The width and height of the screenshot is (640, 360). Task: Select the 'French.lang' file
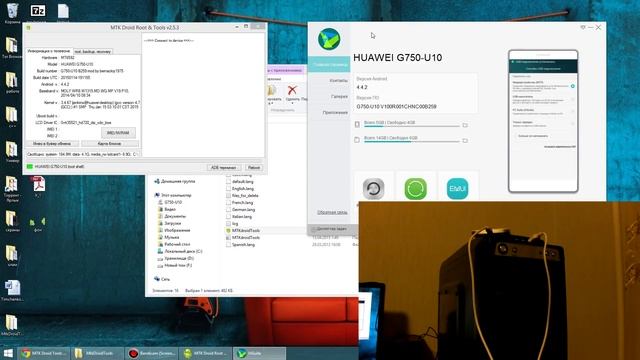(x=240, y=202)
